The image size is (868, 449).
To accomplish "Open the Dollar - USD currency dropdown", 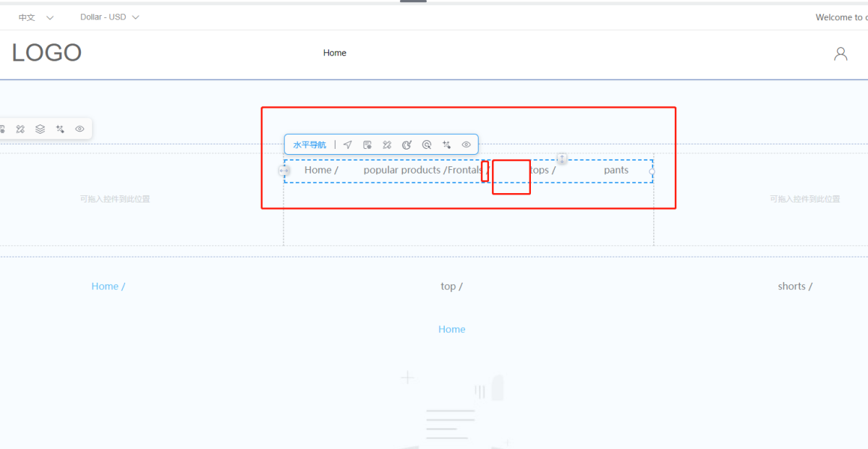I will pos(110,17).
